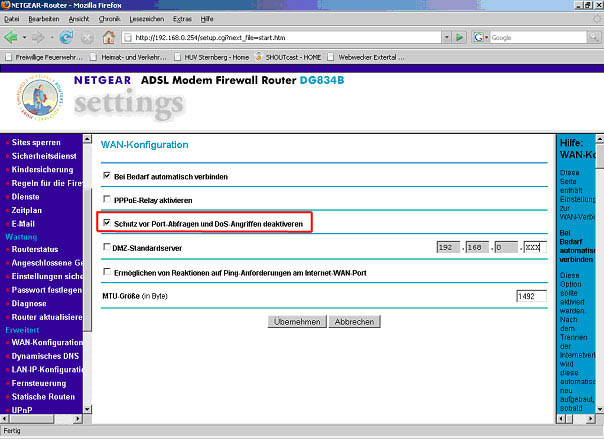Click the green Go arrow beside address bar
This screenshot has height=439, width=604.
(x=459, y=37)
